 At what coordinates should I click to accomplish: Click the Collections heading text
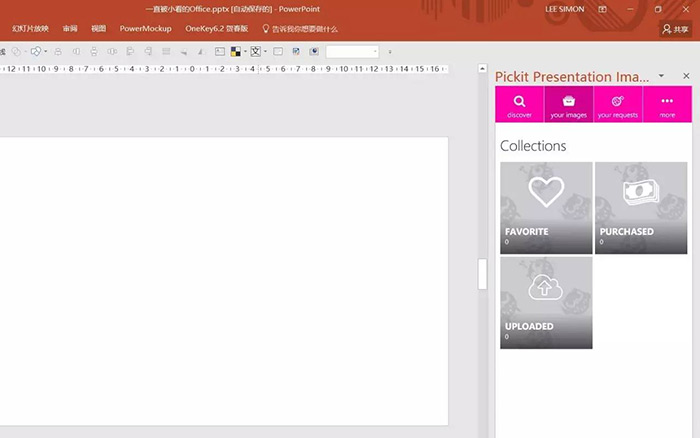tap(533, 146)
